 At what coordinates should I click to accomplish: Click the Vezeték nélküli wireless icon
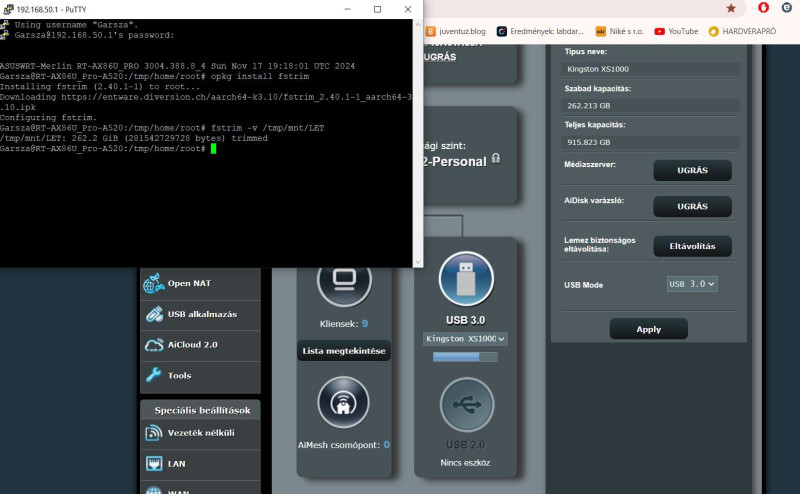154,433
